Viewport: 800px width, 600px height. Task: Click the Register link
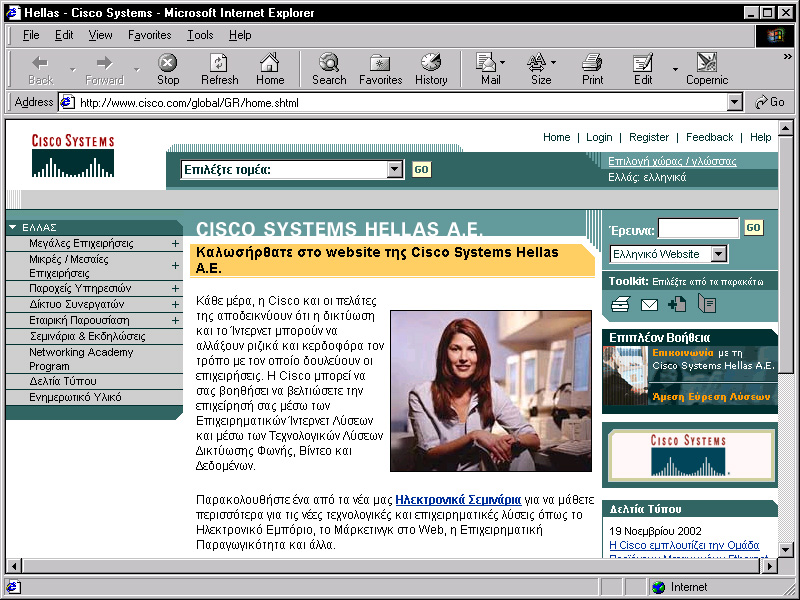(648, 137)
